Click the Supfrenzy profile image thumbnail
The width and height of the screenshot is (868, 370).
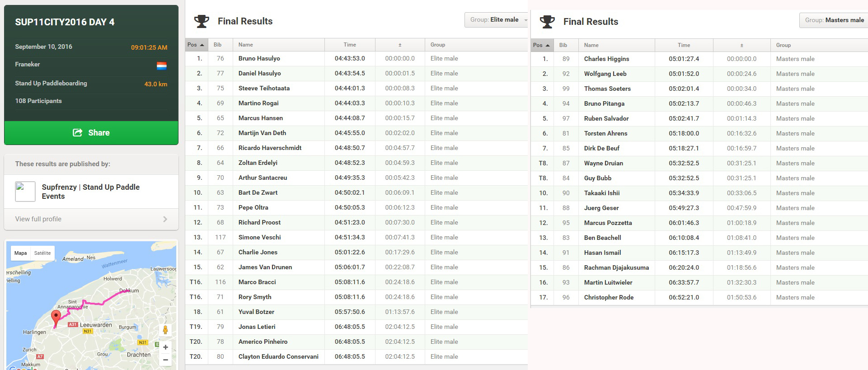[x=25, y=192]
